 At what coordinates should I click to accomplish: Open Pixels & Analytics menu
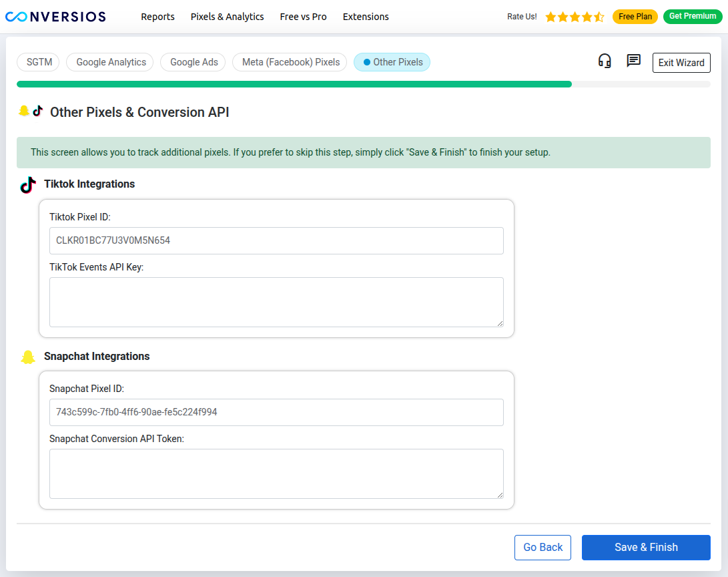pos(227,17)
